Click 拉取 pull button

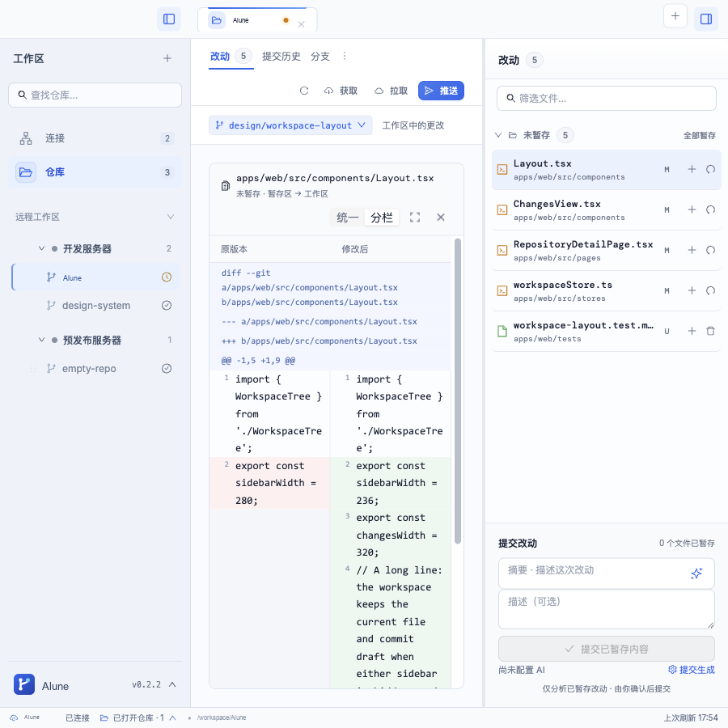click(391, 91)
